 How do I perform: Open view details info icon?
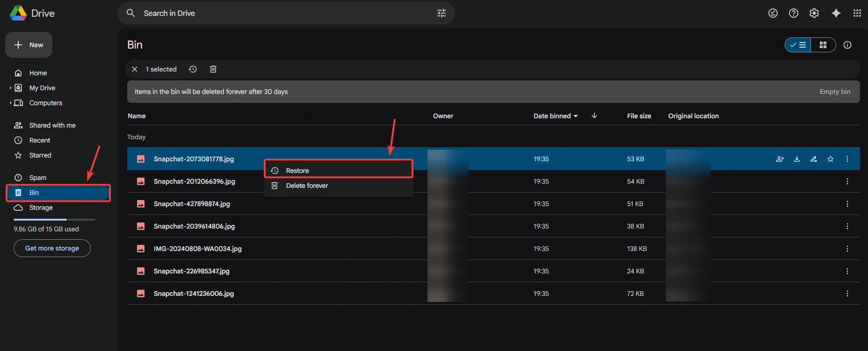point(847,45)
